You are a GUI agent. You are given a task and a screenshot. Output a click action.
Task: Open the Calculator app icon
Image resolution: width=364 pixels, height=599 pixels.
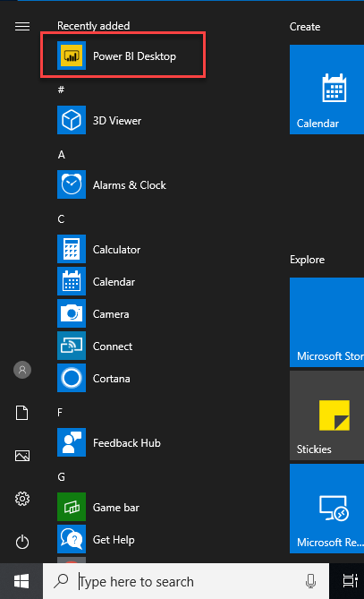[x=72, y=249]
